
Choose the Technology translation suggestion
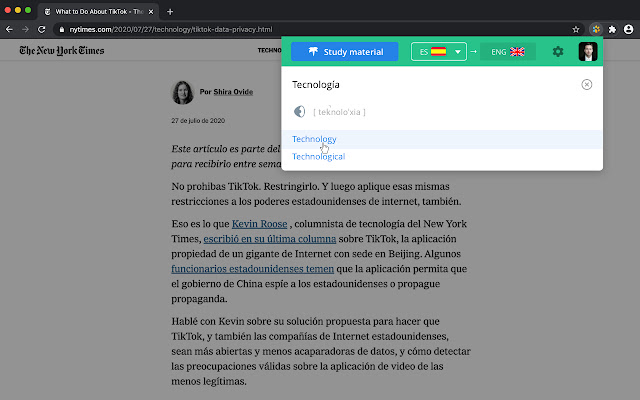[314, 139]
